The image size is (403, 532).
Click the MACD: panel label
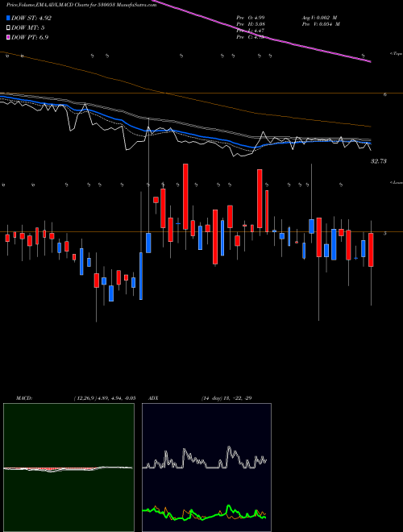(x=24, y=398)
